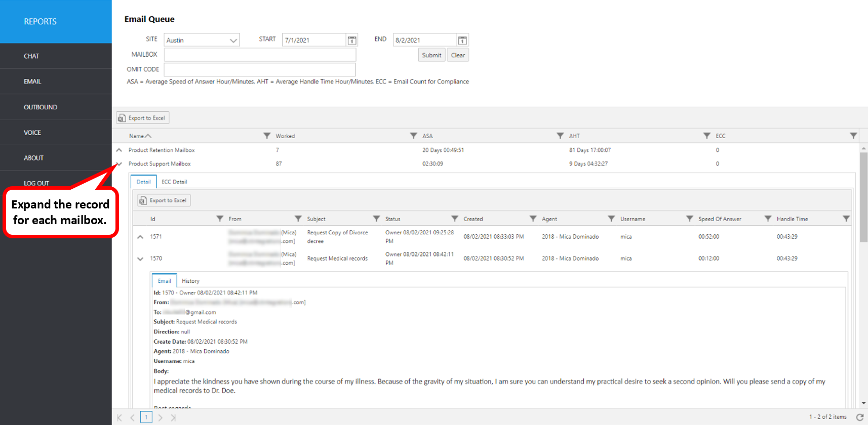This screenshot has height=425, width=868.
Task: Filter the ECC column
Action: pyautogui.click(x=853, y=136)
